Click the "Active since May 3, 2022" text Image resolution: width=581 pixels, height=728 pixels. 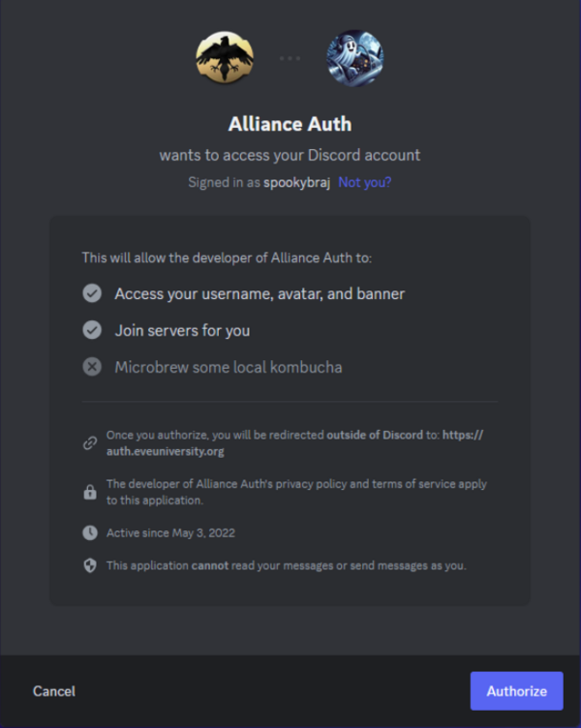[x=170, y=532]
